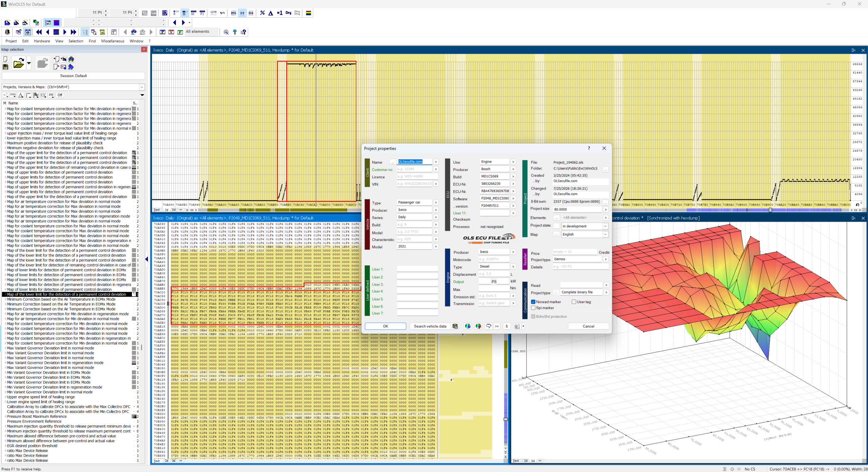This screenshot has width=868, height=472.
Task: Click the blue grid table icon
Action: [x=56, y=32]
